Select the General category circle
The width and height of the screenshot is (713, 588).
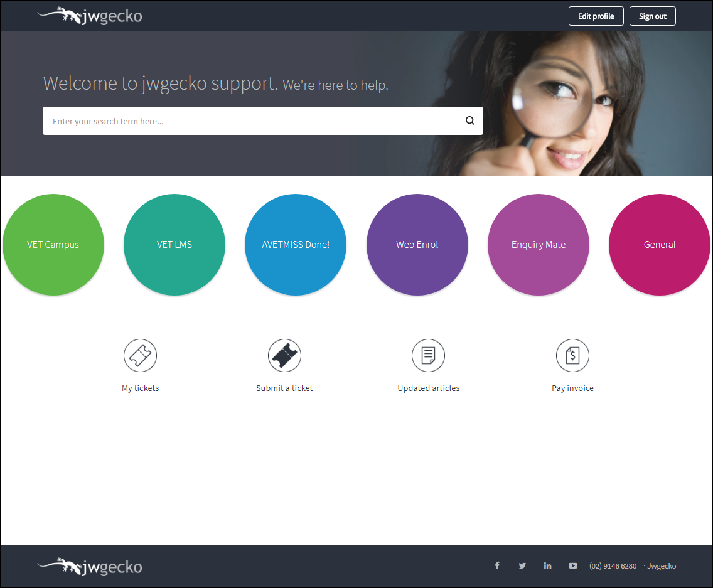coord(660,245)
